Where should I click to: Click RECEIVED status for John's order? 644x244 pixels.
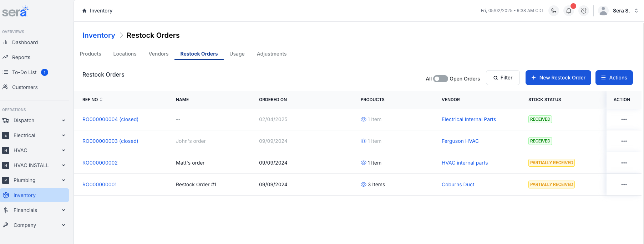point(540,141)
